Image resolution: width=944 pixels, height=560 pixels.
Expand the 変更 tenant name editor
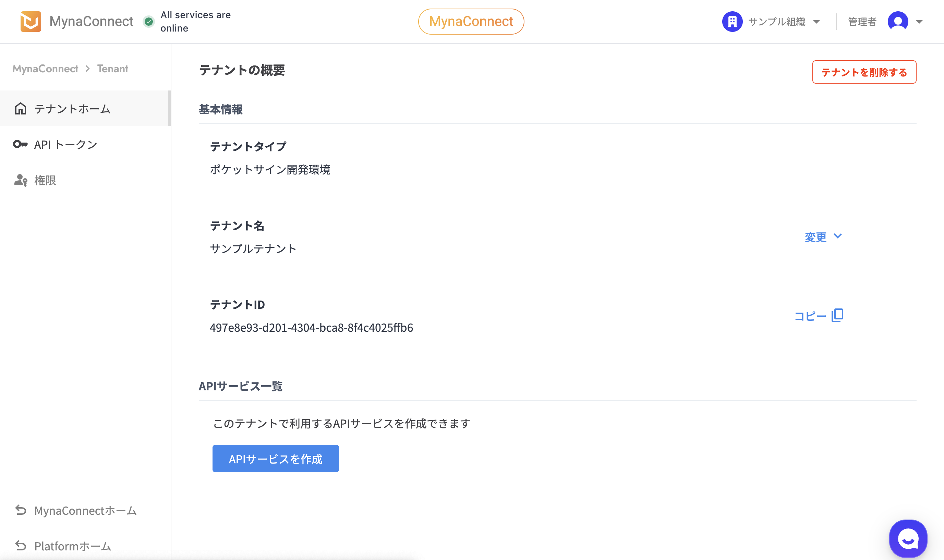823,236
